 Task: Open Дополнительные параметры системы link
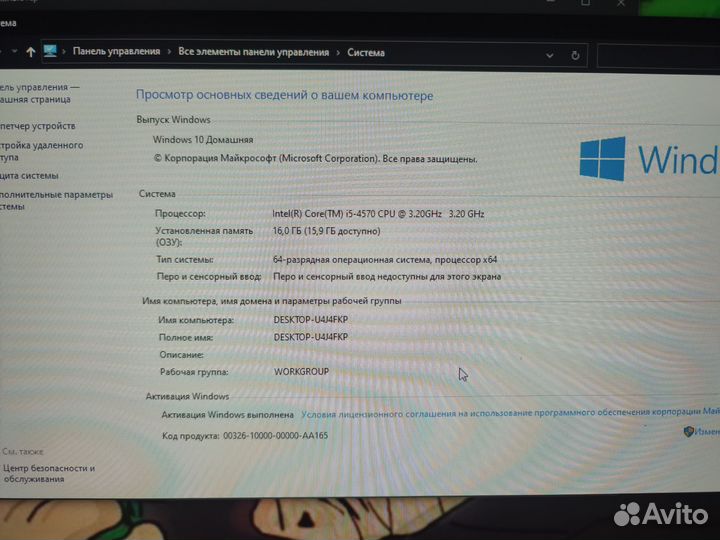click(56, 200)
